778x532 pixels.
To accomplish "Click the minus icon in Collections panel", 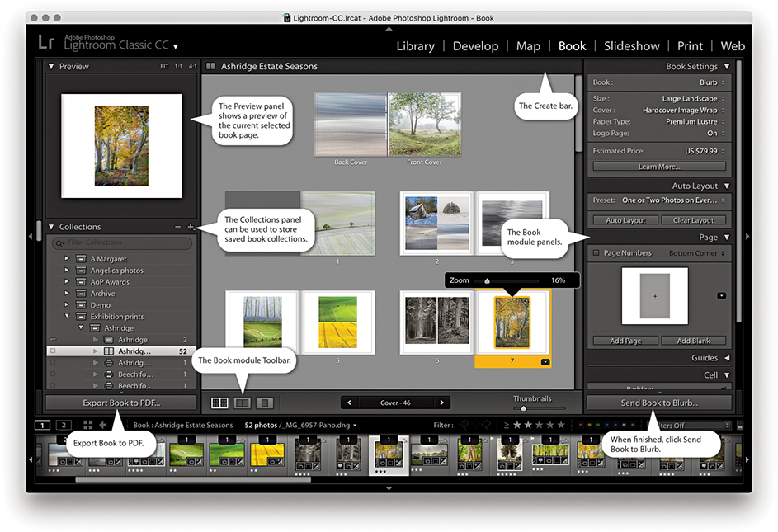I will 177,227.
